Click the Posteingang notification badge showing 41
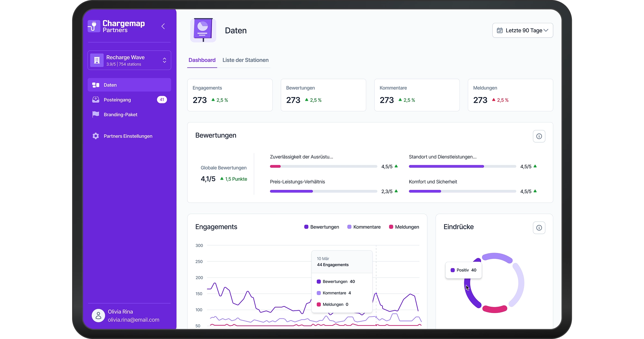Screen dimensions: 644x339 pos(162,99)
